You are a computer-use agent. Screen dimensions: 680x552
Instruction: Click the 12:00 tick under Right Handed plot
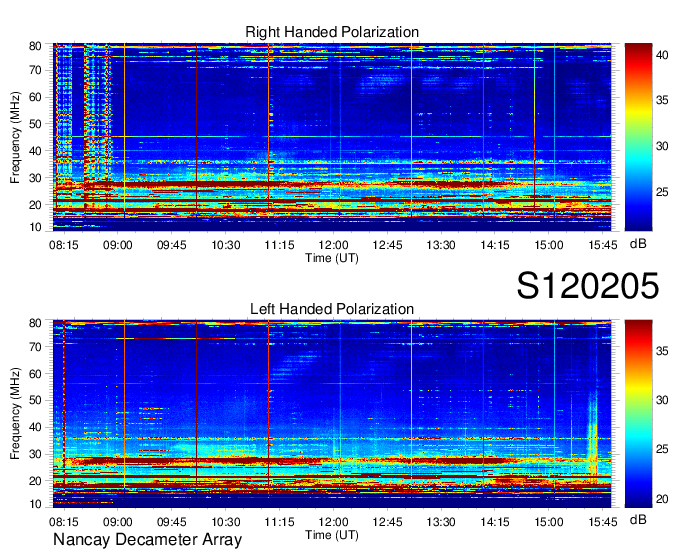click(x=333, y=245)
